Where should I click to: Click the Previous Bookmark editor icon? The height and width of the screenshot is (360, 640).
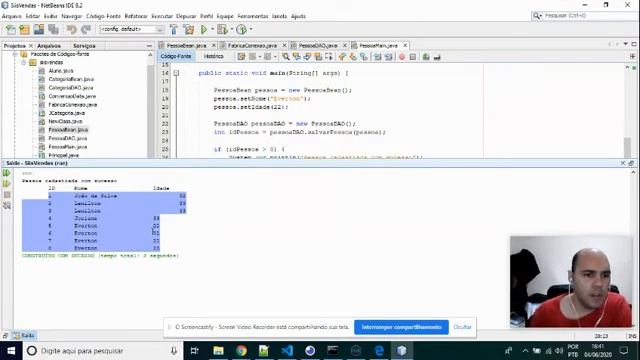click(x=342, y=57)
